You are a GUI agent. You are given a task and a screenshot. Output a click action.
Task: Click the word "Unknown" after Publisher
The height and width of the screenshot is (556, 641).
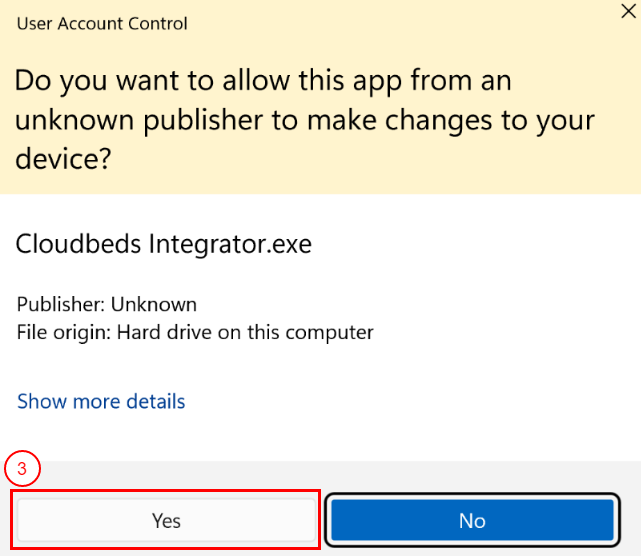154,304
